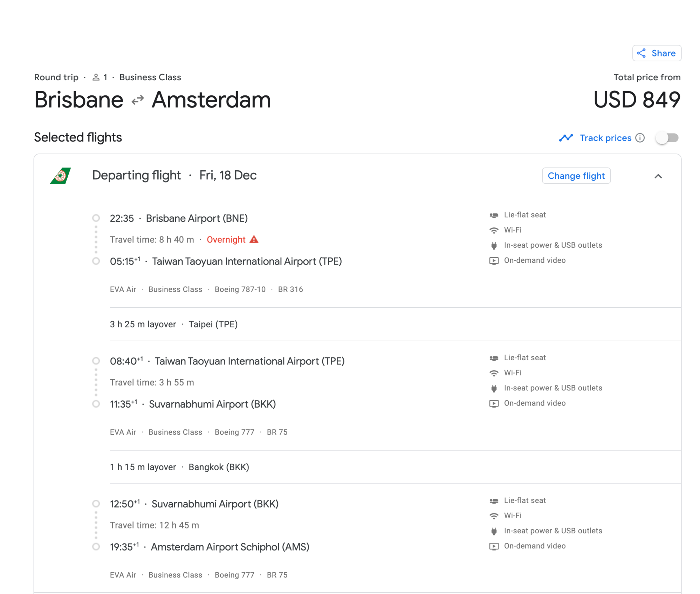Click the round-trip swap arrows between cities
The image size is (700, 594).
pyautogui.click(x=137, y=100)
